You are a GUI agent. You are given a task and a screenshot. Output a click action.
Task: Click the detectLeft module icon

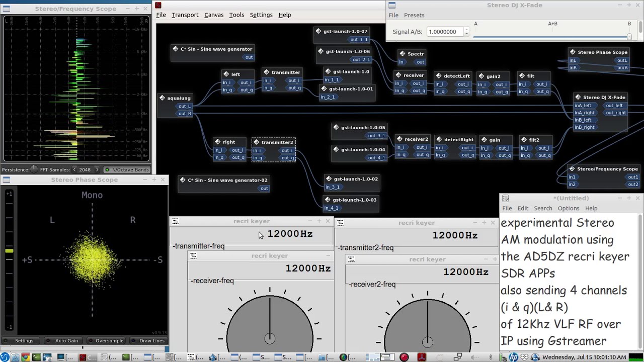(439, 76)
